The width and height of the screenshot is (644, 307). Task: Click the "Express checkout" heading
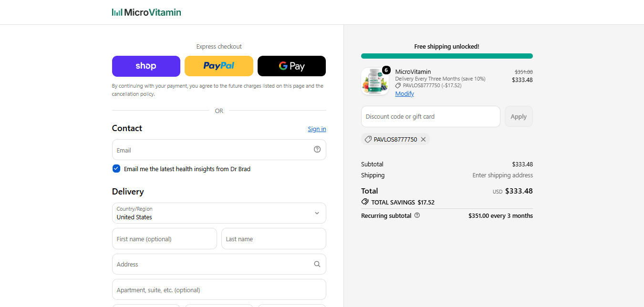tap(219, 46)
